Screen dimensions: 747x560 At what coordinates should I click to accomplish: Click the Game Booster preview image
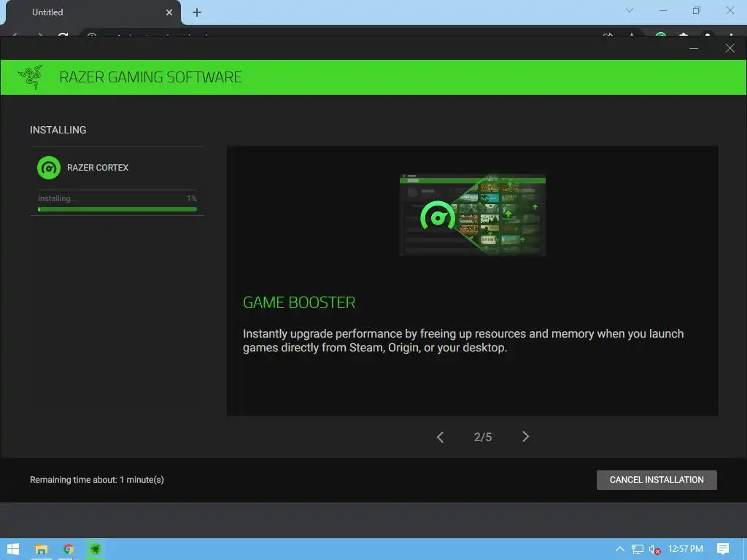pyautogui.click(x=472, y=215)
